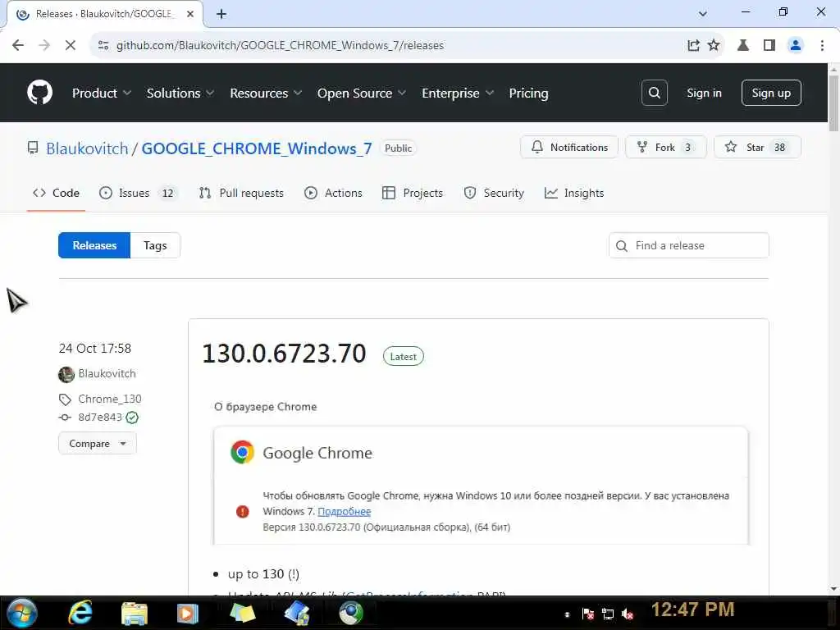Expand the Solutions menu
Viewport: 840px width, 630px height.
180,94
